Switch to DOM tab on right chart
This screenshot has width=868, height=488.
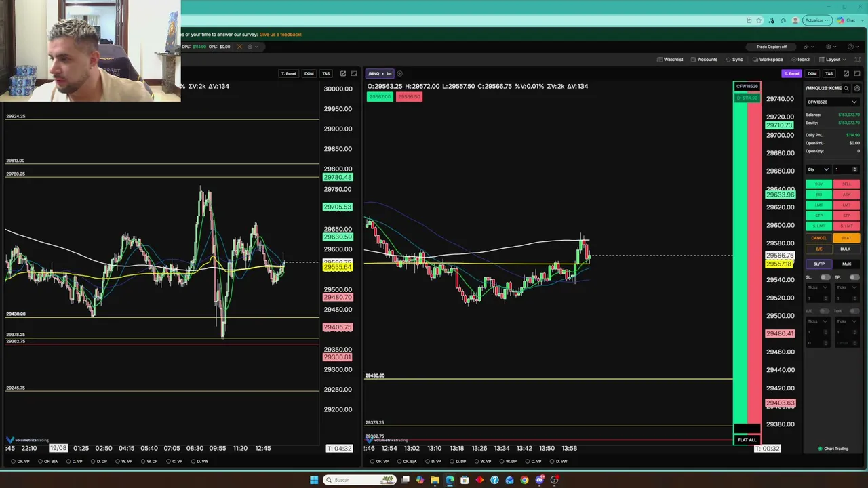click(812, 73)
